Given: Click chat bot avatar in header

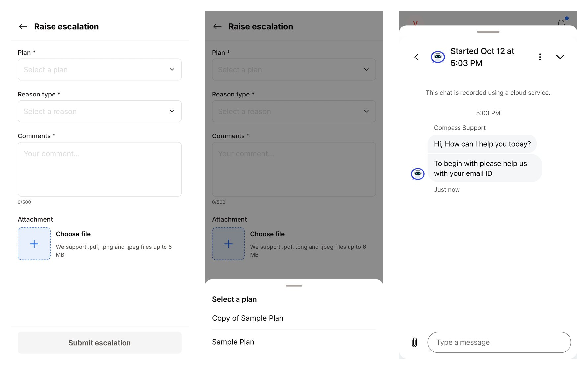Looking at the screenshot, I should point(438,57).
